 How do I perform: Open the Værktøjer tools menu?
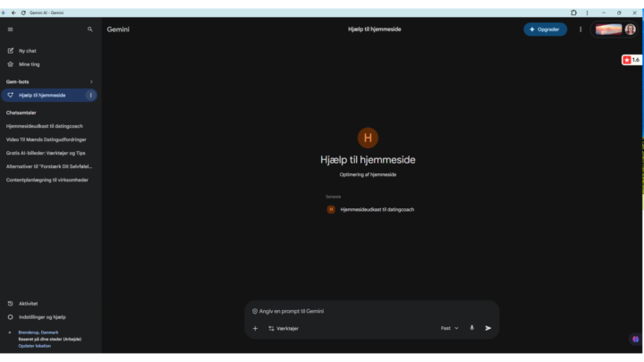click(x=284, y=328)
